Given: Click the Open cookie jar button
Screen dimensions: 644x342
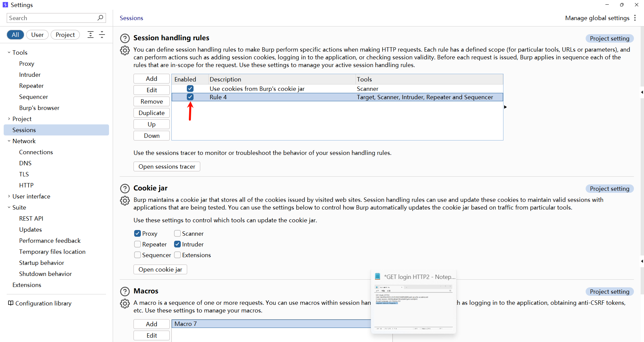Looking at the screenshot, I should (160, 270).
